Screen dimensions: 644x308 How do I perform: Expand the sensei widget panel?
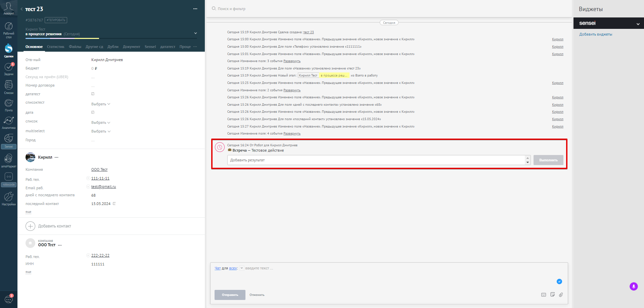tap(638, 24)
